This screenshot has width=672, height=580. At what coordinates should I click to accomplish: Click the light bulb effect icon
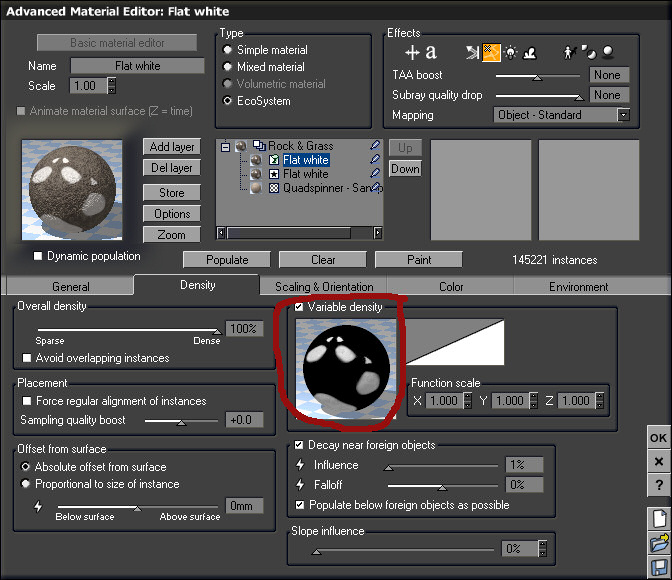click(x=510, y=53)
